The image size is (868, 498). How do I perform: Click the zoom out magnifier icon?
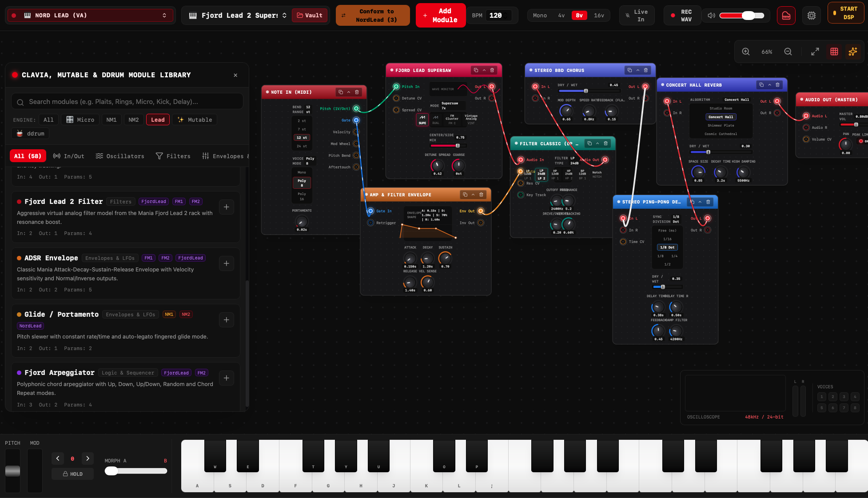click(788, 52)
